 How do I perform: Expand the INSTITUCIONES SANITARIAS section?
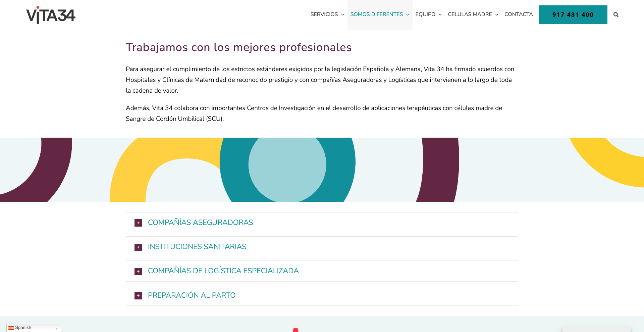coord(197,247)
